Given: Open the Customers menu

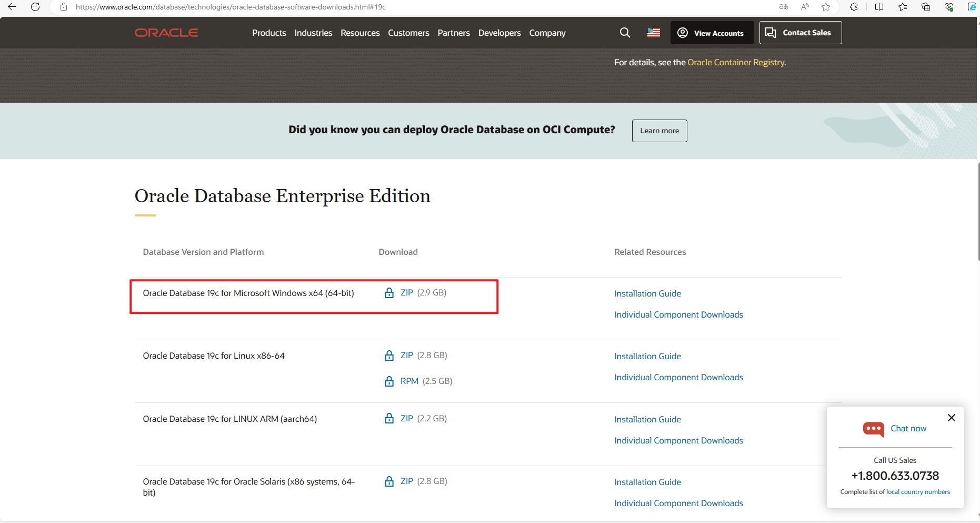Looking at the screenshot, I should pyautogui.click(x=408, y=33).
